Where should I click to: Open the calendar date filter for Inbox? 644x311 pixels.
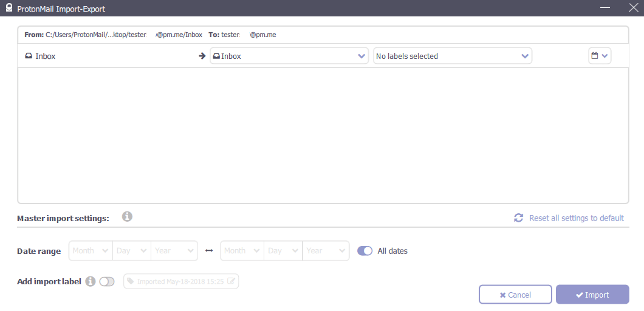[x=600, y=56]
